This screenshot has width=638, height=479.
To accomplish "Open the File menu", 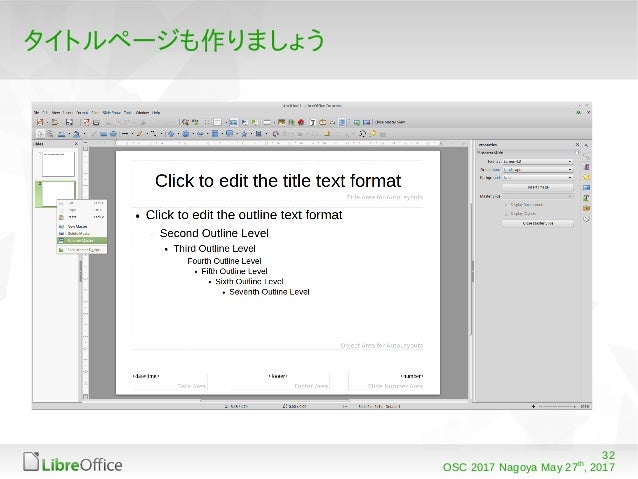I will tap(36, 112).
